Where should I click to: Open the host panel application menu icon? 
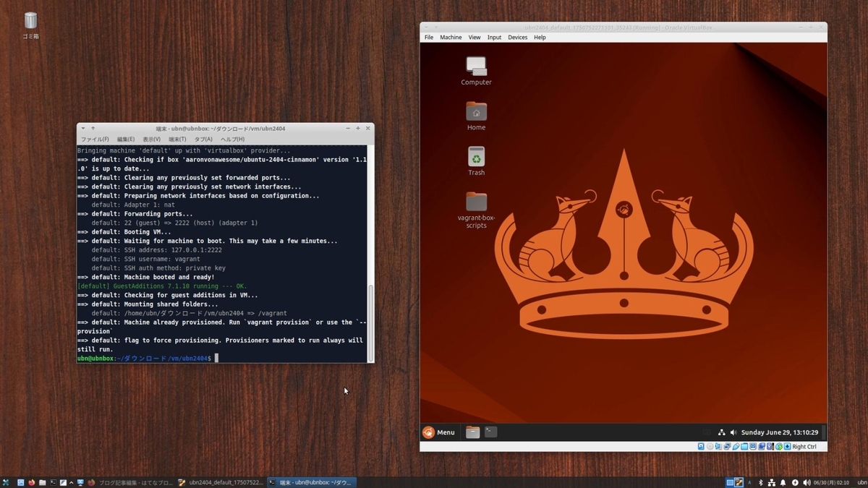coord(6,482)
